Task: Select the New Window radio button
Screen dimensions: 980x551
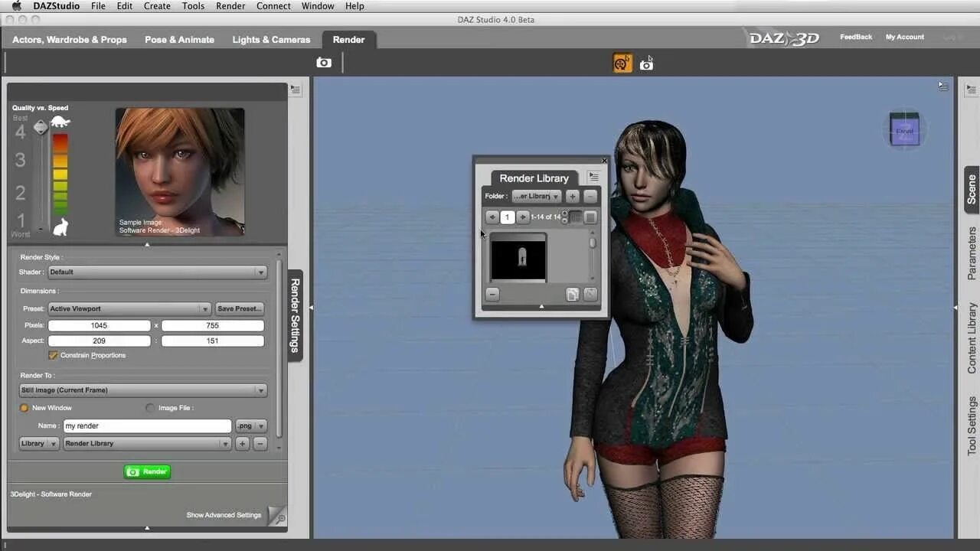Action: click(x=24, y=408)
